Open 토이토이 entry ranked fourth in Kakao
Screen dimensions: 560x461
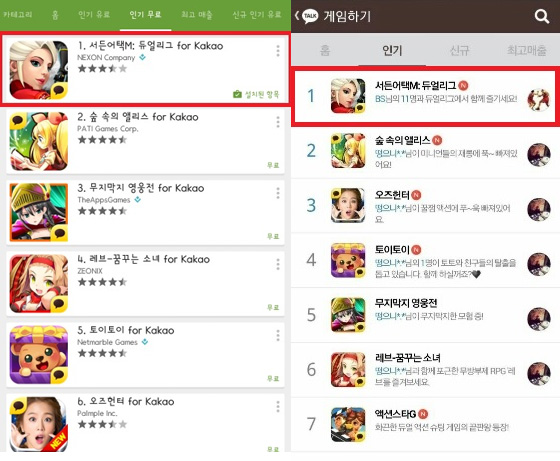tap(425, 260)
